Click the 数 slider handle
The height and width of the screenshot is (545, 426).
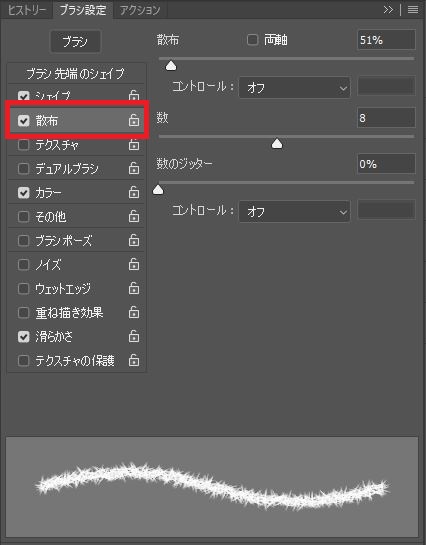point(277,144)
